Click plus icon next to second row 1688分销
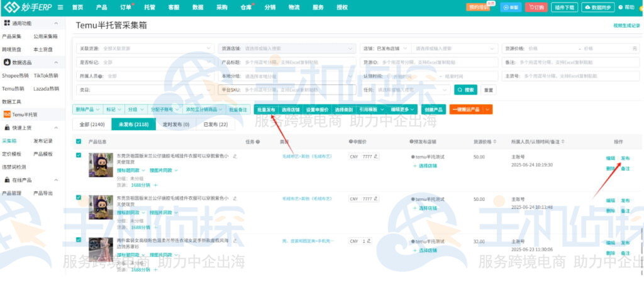This screenshot has width=644, height=284. [155, 227]
